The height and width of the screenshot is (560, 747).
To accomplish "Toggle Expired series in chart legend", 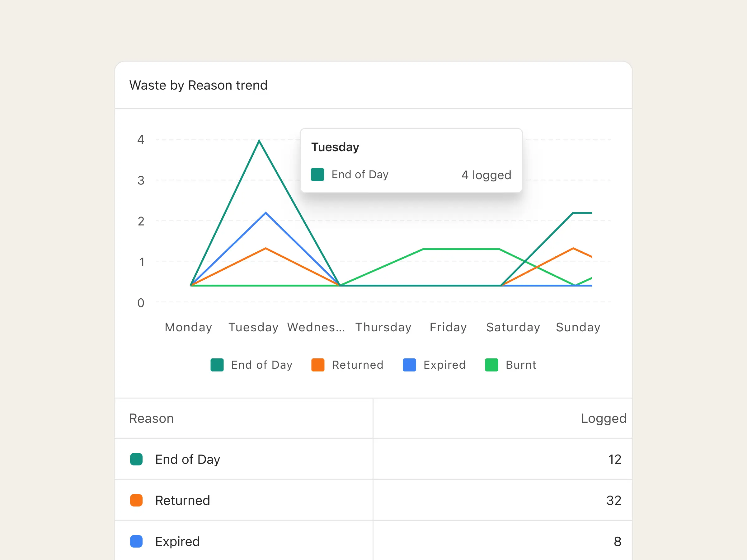I will (444, 365).
